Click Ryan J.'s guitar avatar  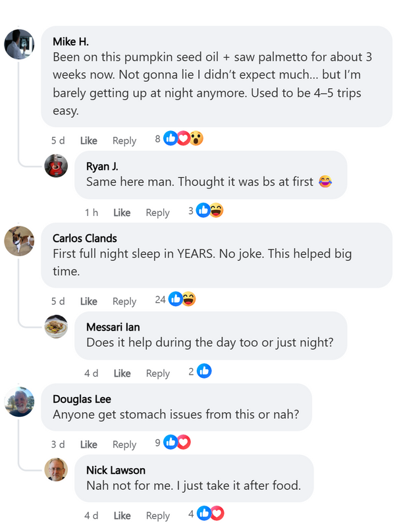click(x=56, y=166)
